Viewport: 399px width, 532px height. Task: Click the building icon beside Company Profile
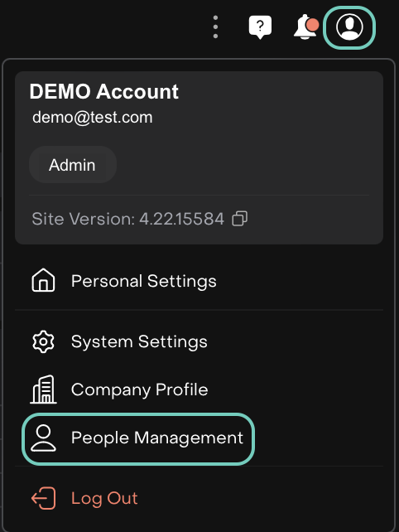pyautogui.click(x=43, y=389)
